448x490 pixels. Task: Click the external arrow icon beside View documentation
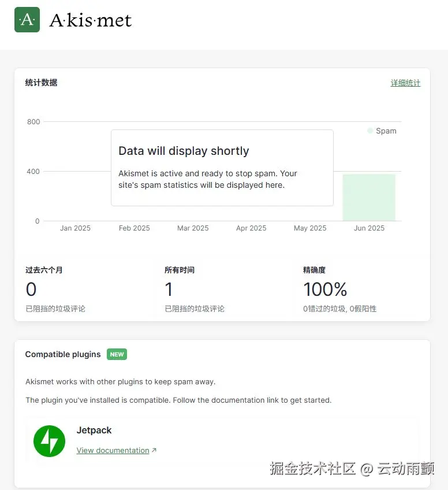pos(154,450)
